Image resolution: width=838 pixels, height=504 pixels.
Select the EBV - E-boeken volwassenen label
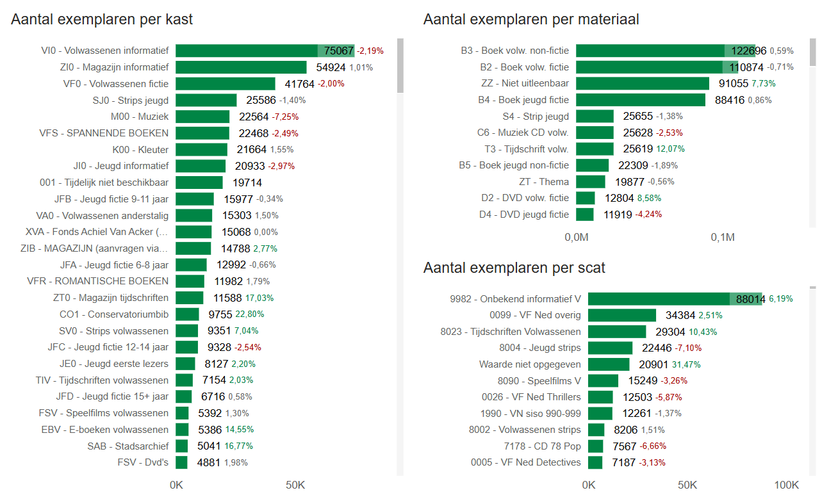pos(104,430)
